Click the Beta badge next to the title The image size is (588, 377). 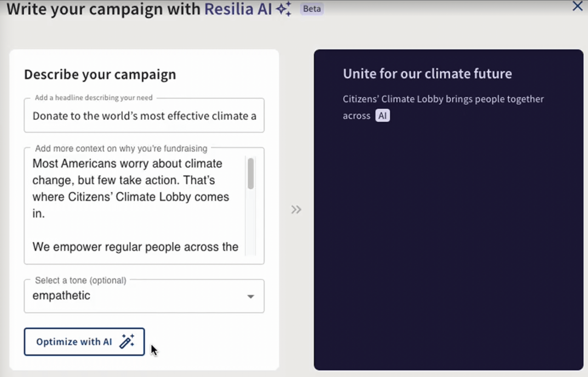(312, 9)
